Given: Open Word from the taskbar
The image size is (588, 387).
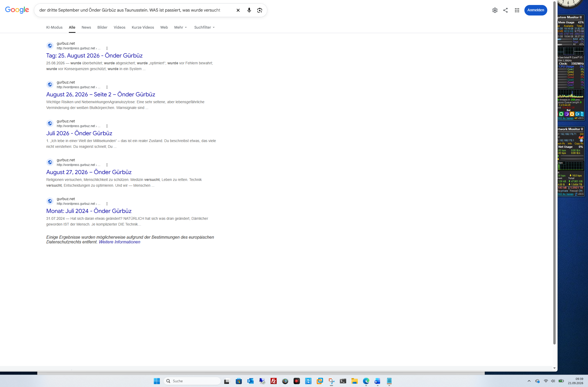Looking at the screenshot, I should point(377,381).
